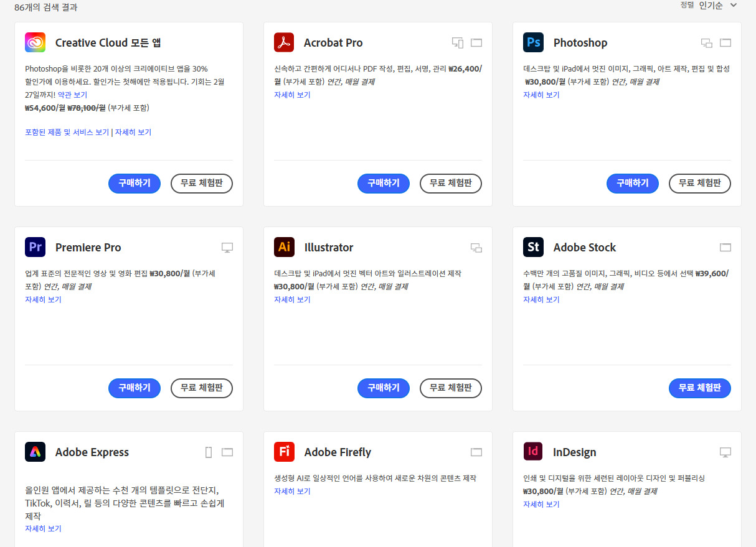Click the Adobe Stock web browser icon
This screenshot has height=547, width=756.
(725, 248)
